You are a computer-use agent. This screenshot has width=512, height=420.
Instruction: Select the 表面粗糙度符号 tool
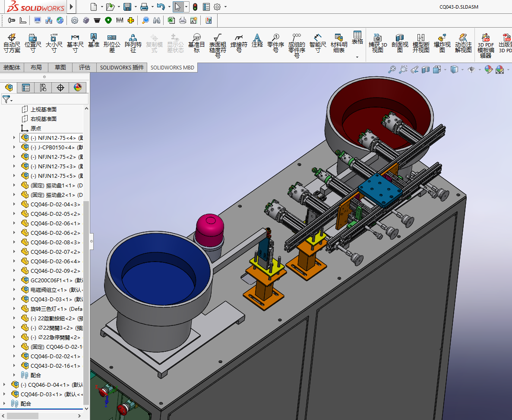coord(218,46)
